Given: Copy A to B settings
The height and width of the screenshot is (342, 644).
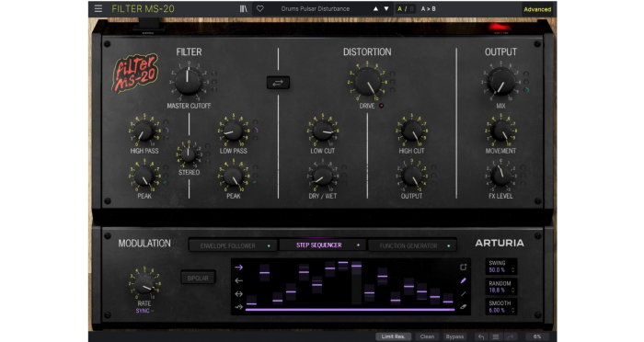Looking at the screenshot, I should (x=429, y=8).
